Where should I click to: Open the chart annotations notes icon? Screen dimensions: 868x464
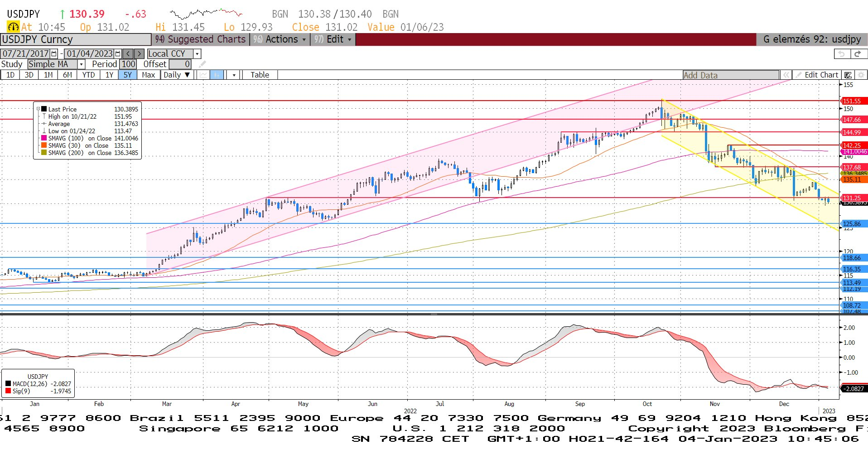(848, 75)
